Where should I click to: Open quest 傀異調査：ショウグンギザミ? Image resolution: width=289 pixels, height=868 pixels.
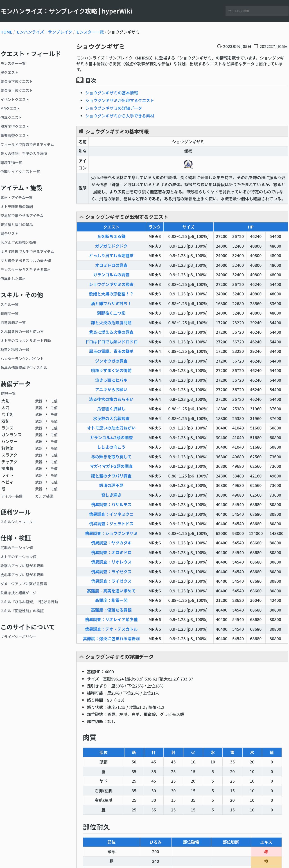111,533
